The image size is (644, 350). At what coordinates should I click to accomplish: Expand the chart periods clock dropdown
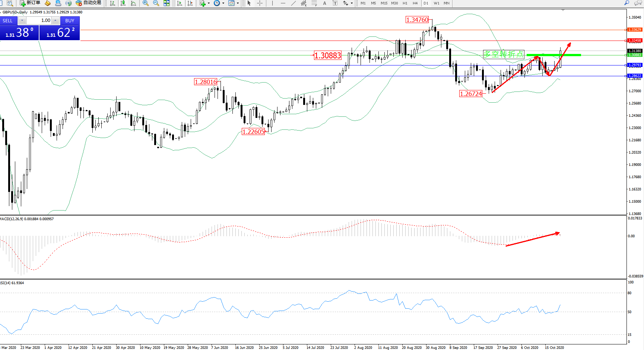tap(223, 3)
